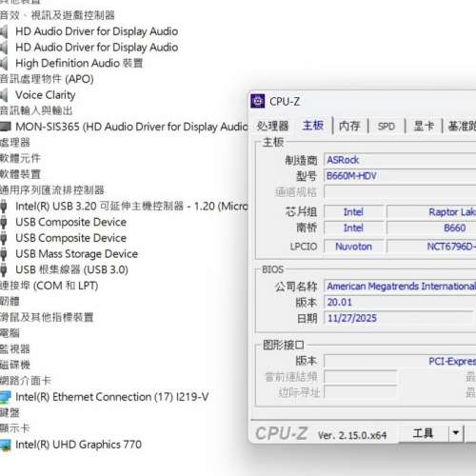The width and height of the screenshot is (476, 476).
Task: Expand 連接埠 (COM 和 LPT) category
Action: tap(49, 286)
